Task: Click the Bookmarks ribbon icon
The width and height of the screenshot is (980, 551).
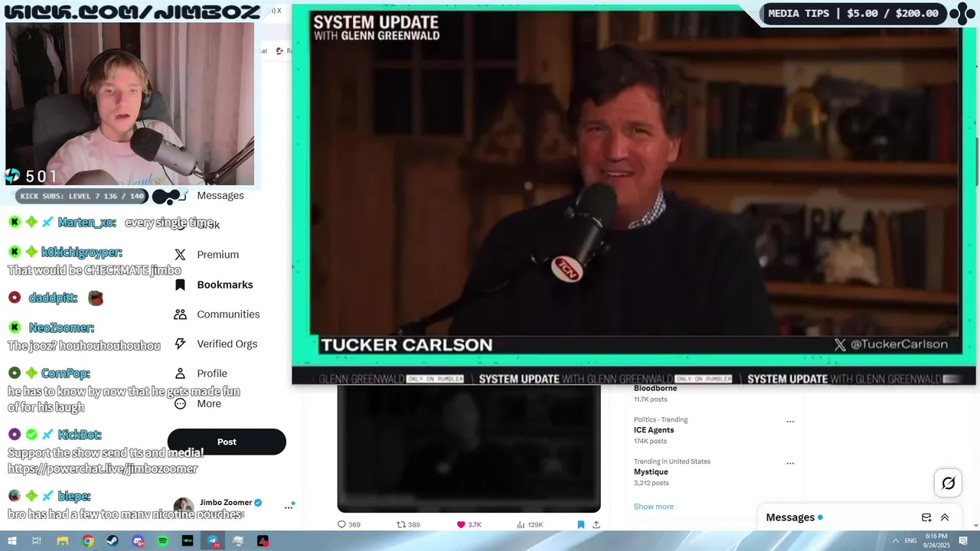Action: (180, 285)
